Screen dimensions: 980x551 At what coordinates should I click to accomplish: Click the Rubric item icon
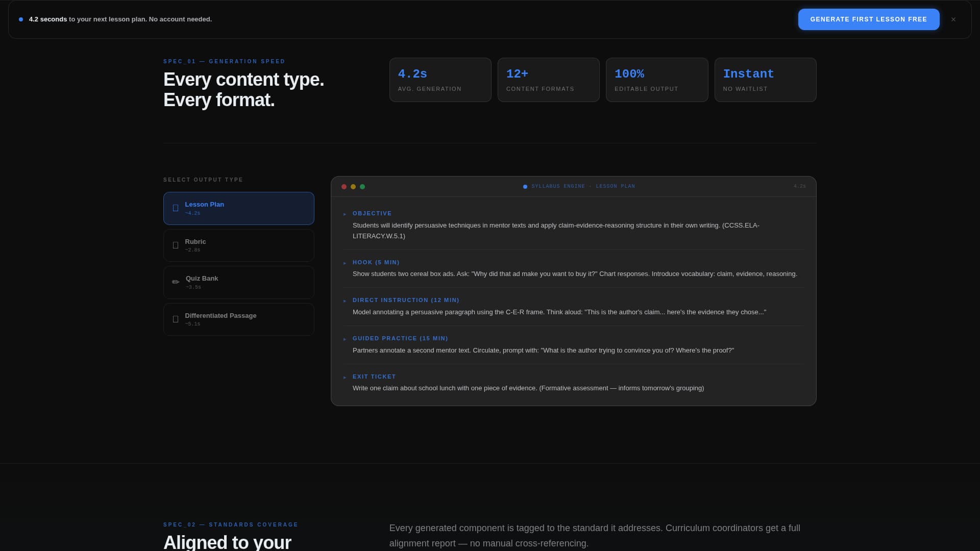coord(176,245)
